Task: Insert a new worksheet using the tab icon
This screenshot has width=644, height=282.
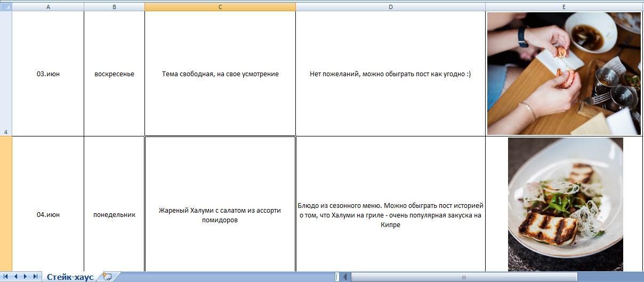Action: (107, 277)
